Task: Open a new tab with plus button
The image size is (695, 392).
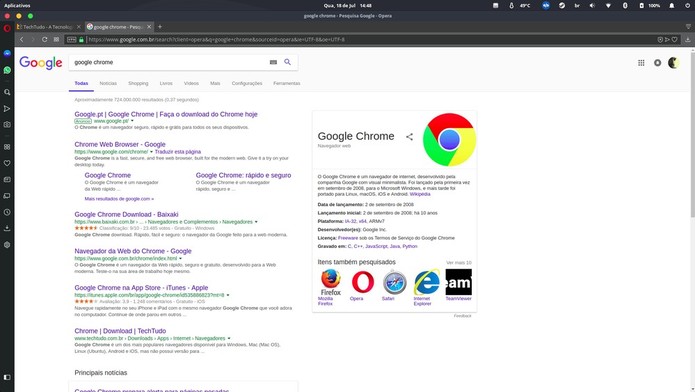Action: 160,27
